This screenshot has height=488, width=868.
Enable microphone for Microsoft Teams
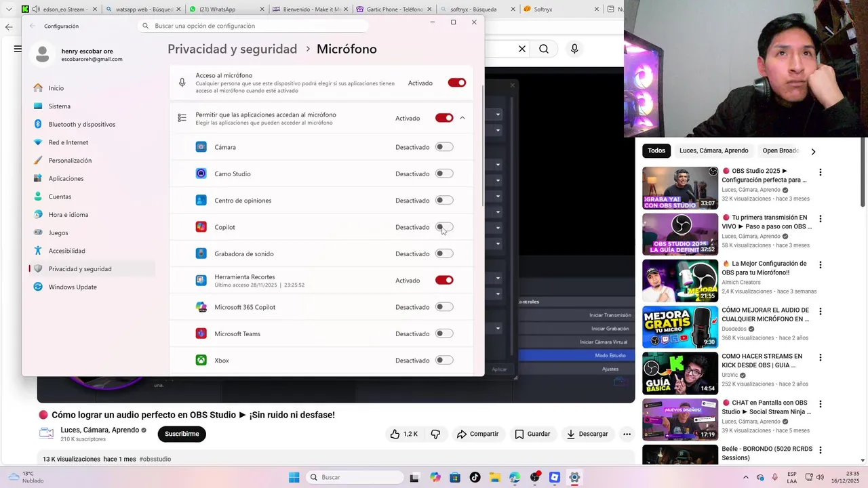pos(444,333)
